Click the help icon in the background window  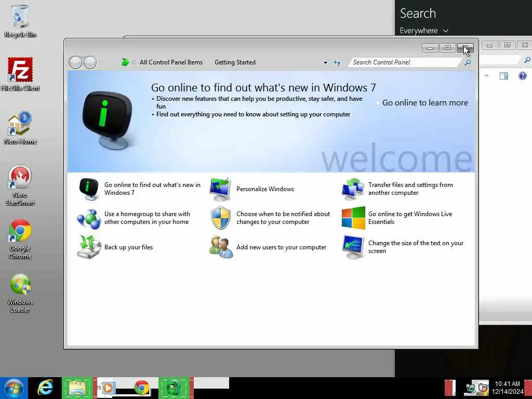523,76
